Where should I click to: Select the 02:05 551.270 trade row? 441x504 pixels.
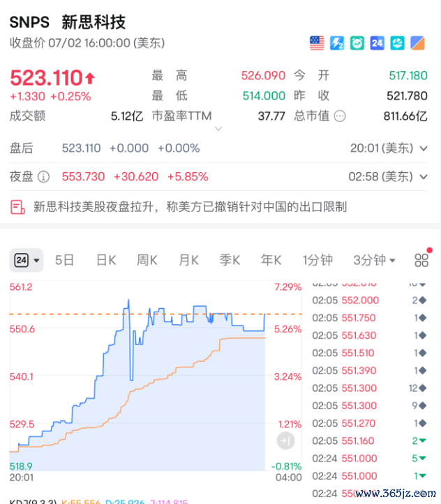pyautogui.click(x=369, y=423)
